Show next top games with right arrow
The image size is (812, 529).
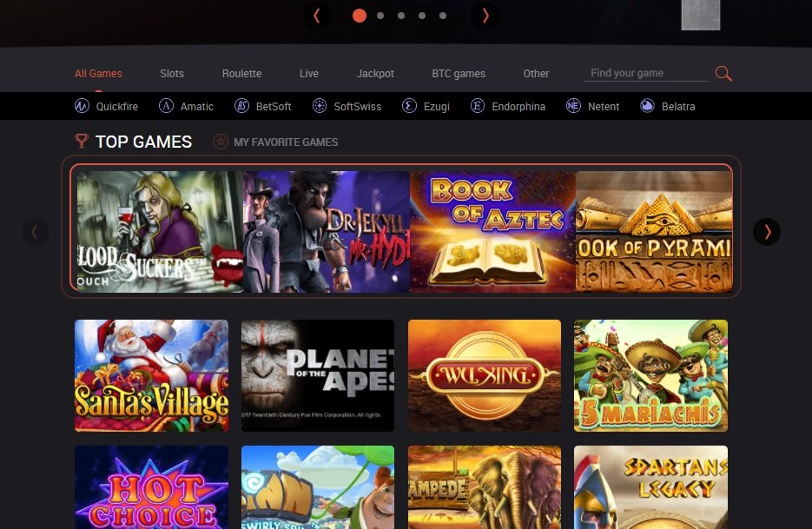pos(767,232)
